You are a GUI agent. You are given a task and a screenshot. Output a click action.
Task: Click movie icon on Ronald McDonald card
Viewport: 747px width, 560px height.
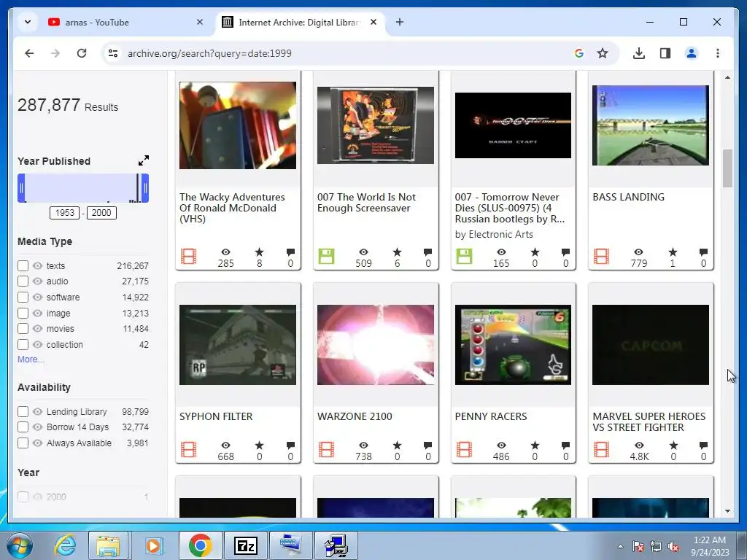click(x=189, y=256)
